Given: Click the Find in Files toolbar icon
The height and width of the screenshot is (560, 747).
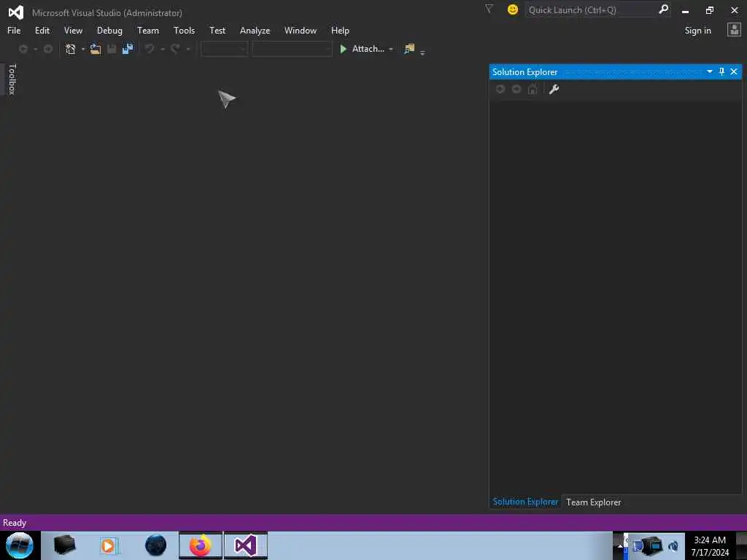Looking at the screenshot, I should (409, 49).
